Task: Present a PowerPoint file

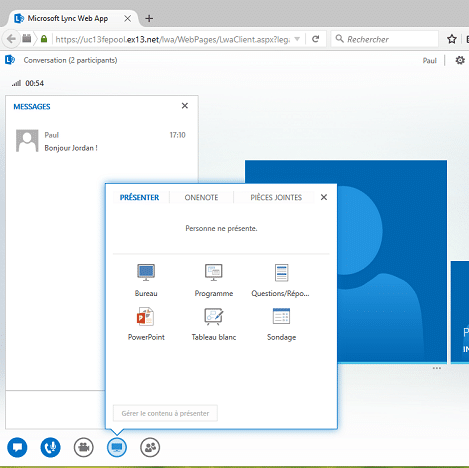Action: click(146, 324)
